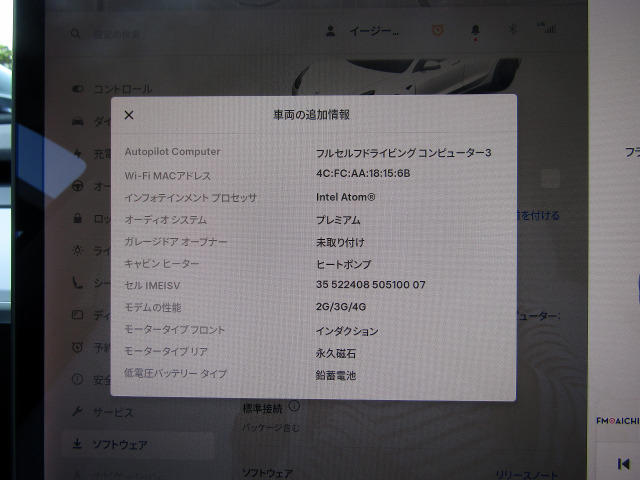
Task: Click the モデムの性能 label
Action: tap(153, 308)
